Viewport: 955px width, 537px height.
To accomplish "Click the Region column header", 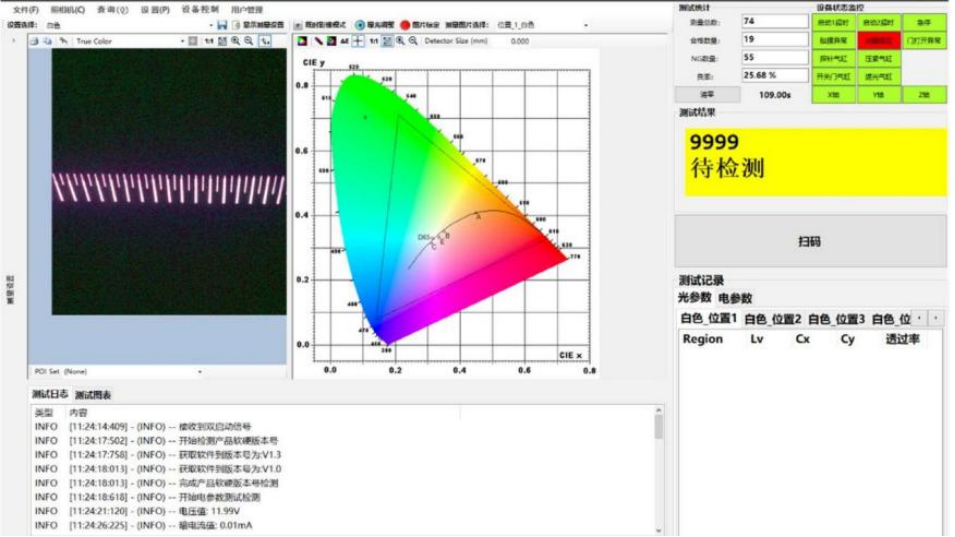I will 702,339.
